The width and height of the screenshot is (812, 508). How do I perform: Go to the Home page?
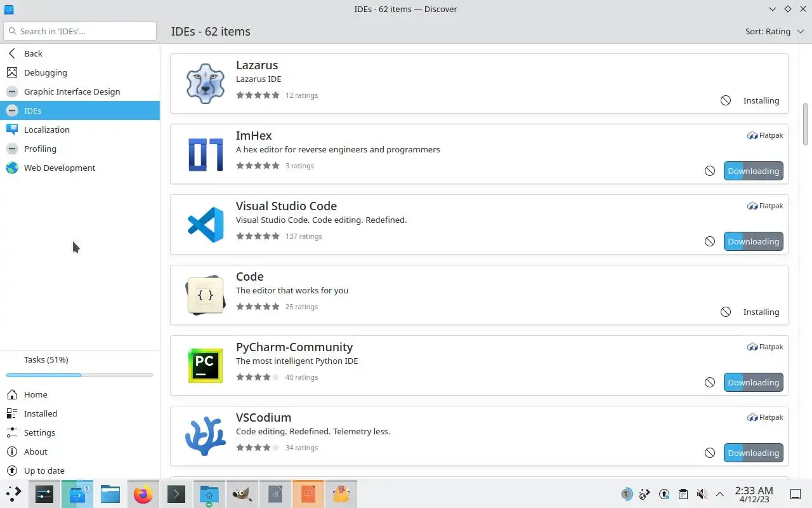click(x=80, y=394)
